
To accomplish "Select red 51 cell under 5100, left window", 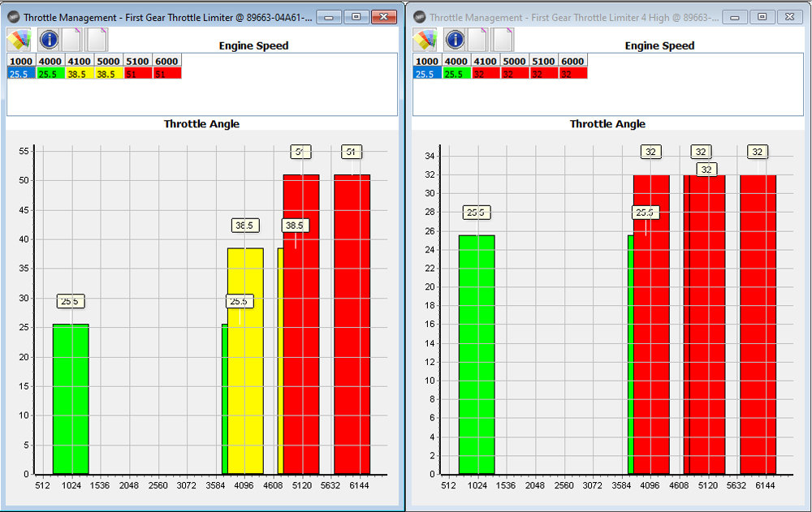I will click(138, 74).
